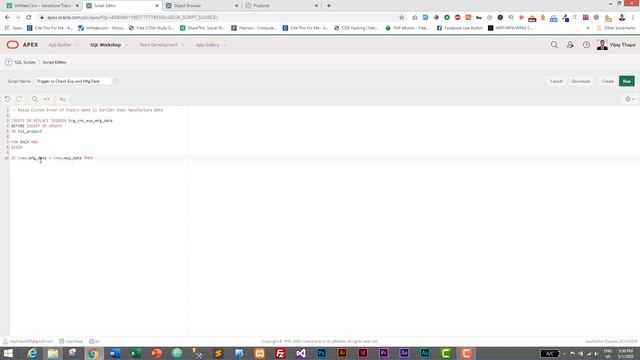Open the Team Development menu
This screenshot has width=640, height=360.
(158, 45)
